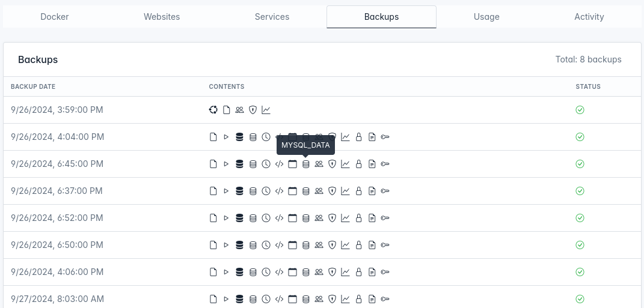This screenshot has height=308, width=644.
Task: Click the shield icon in the 6:45:00 PM backup
Action: tap(333, 164)
